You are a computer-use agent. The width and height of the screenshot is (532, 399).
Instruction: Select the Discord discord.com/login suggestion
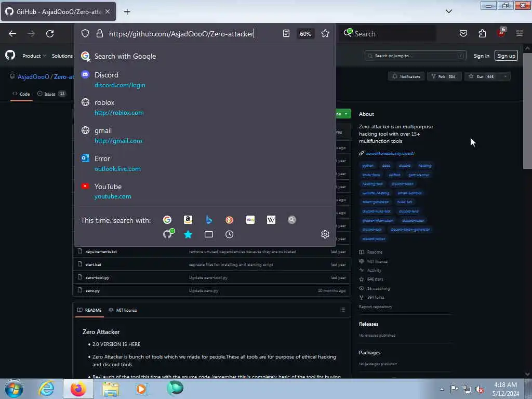[x=205, y=79]
